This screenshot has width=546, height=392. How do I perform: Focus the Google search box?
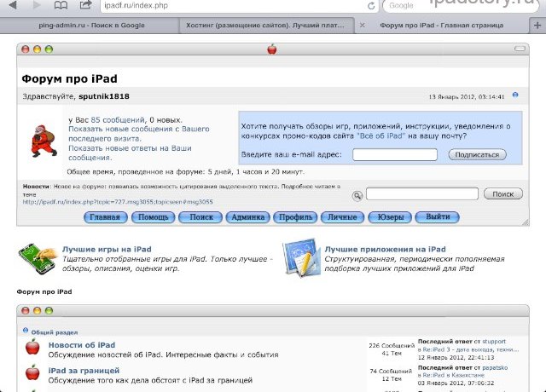click(460, 6)
